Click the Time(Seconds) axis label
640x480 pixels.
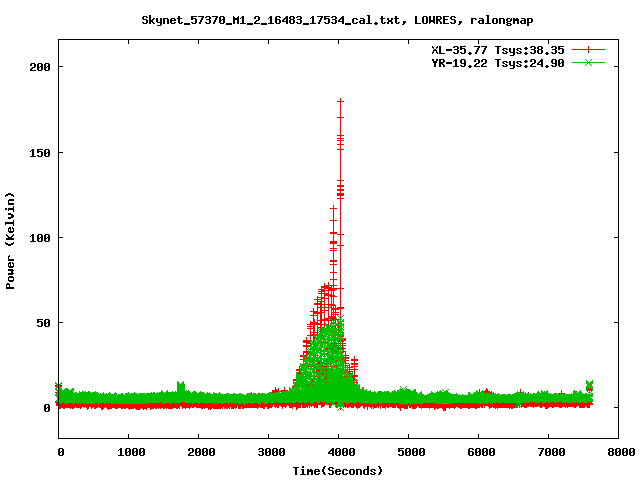338,471
